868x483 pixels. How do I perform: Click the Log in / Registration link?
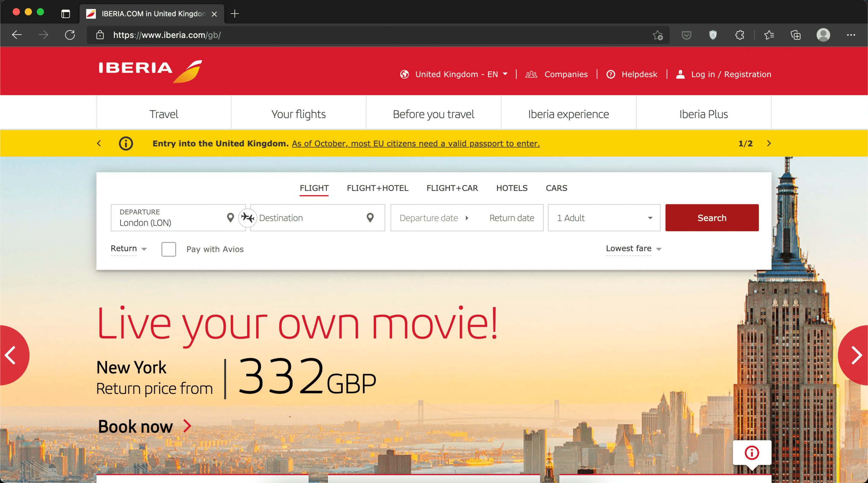coord(731,74)
